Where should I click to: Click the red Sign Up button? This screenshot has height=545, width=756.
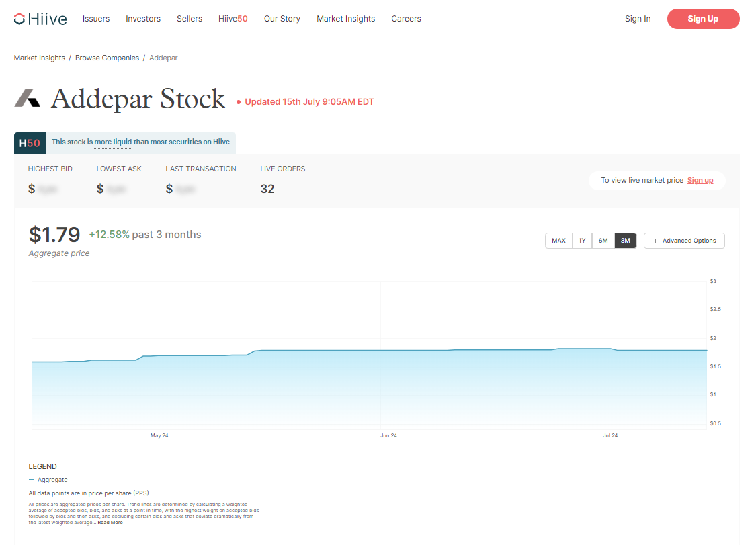pos(703,19)
